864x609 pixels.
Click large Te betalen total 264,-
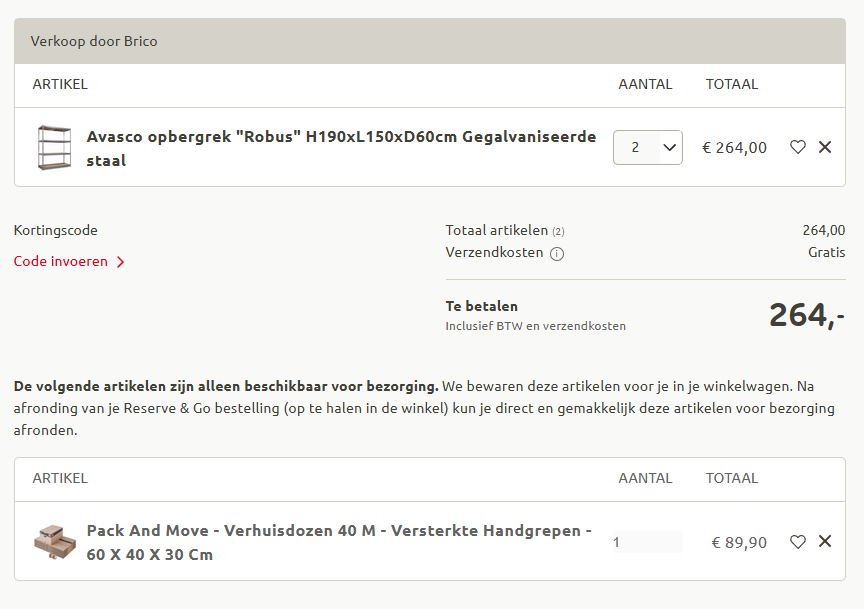tap(806, 315)
